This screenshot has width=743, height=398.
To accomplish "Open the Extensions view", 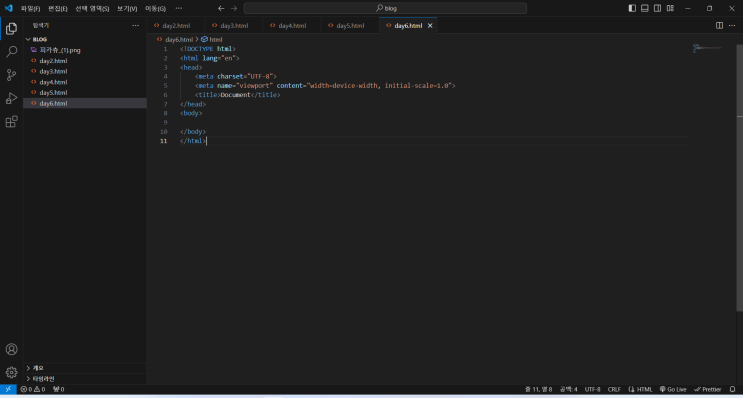I will [11, 122].
